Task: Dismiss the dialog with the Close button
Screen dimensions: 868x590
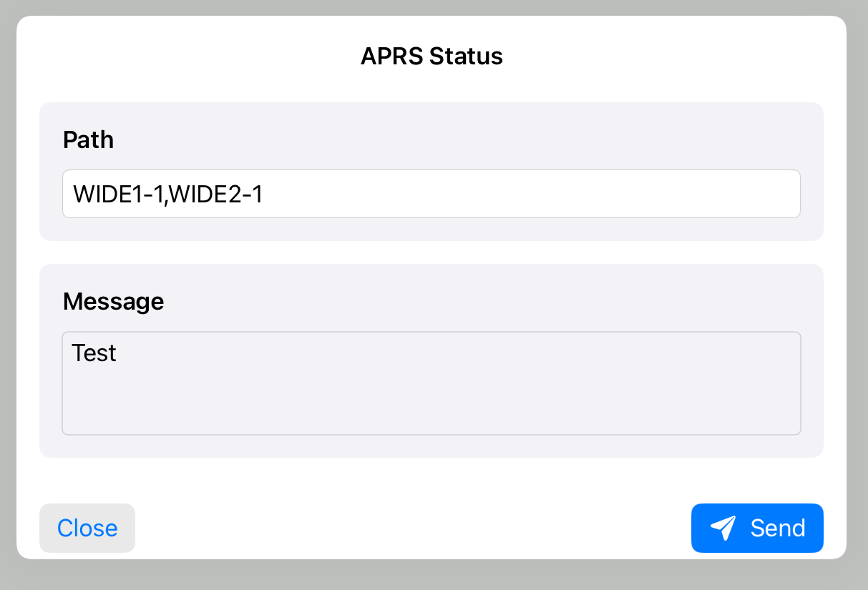Action: 87,528
